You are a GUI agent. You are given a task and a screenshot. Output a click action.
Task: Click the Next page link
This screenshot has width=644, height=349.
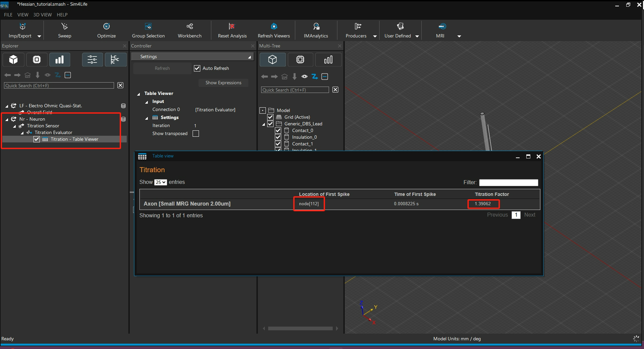tap(530, 215)
